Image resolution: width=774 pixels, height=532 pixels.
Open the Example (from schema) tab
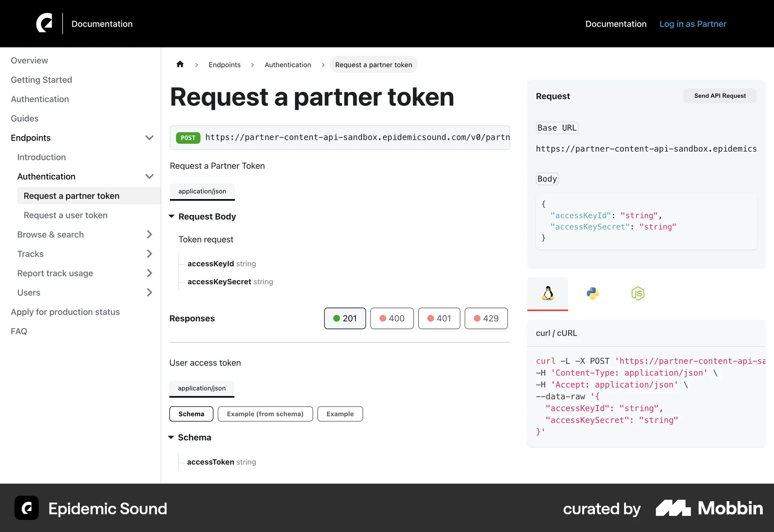265,414
